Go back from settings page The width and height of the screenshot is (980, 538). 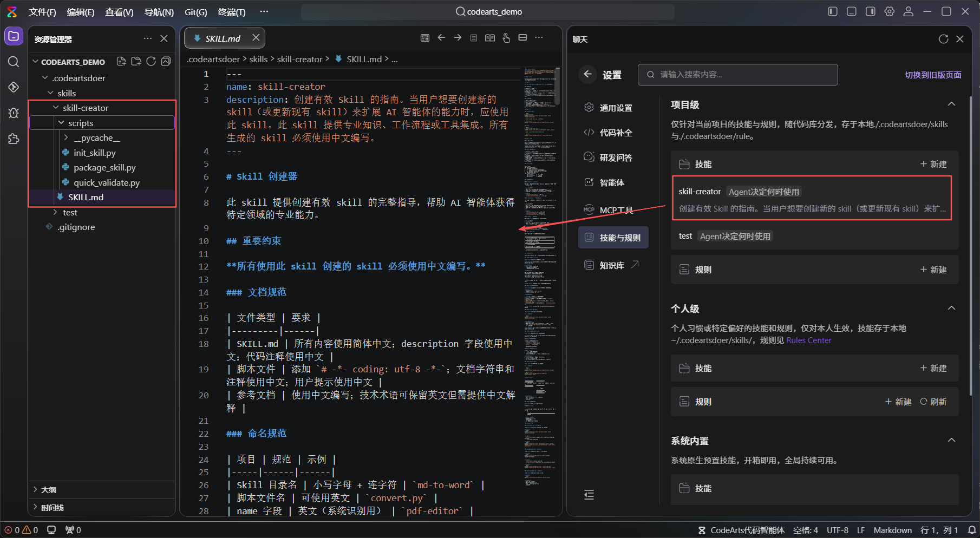tap(587, 74)
